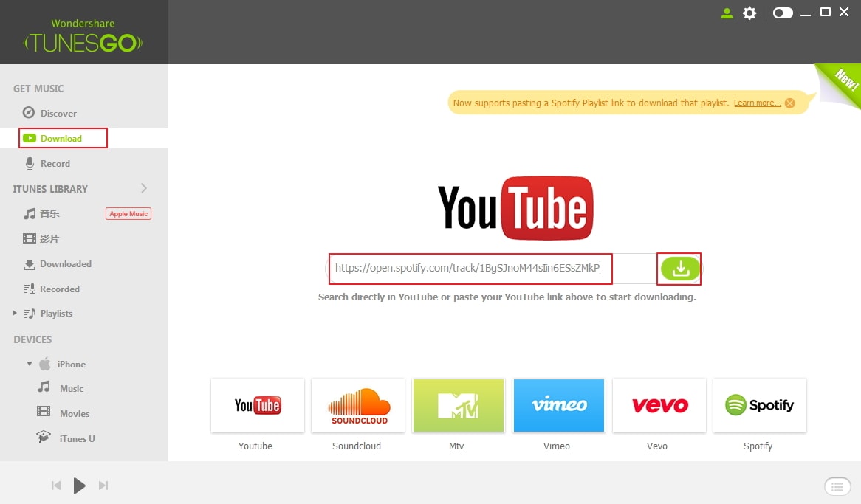Select the iPhone device
Viewport: 861px width, 504px height.
click(x=62, y=364)
